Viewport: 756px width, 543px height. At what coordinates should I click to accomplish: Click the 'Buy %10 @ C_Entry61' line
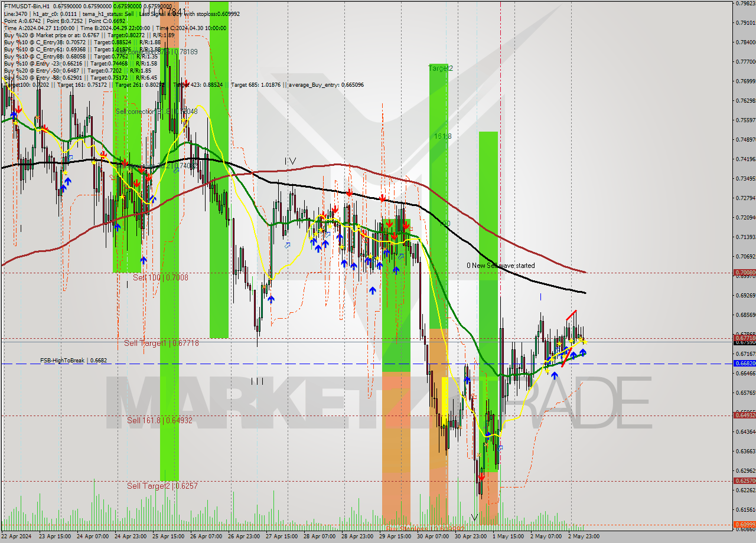82,50
